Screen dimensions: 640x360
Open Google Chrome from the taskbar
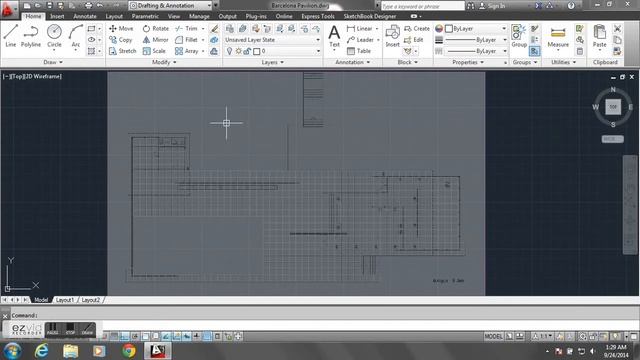click(129, 351)
